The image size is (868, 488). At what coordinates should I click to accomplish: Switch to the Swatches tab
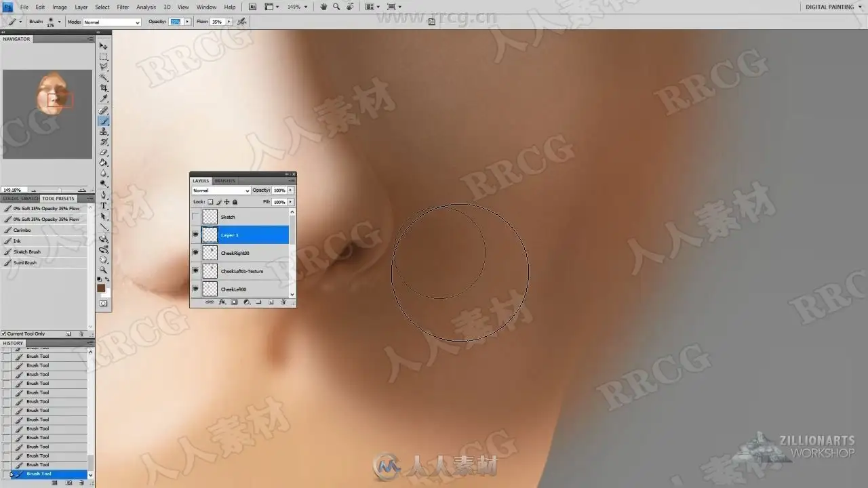tap(30, 199)
